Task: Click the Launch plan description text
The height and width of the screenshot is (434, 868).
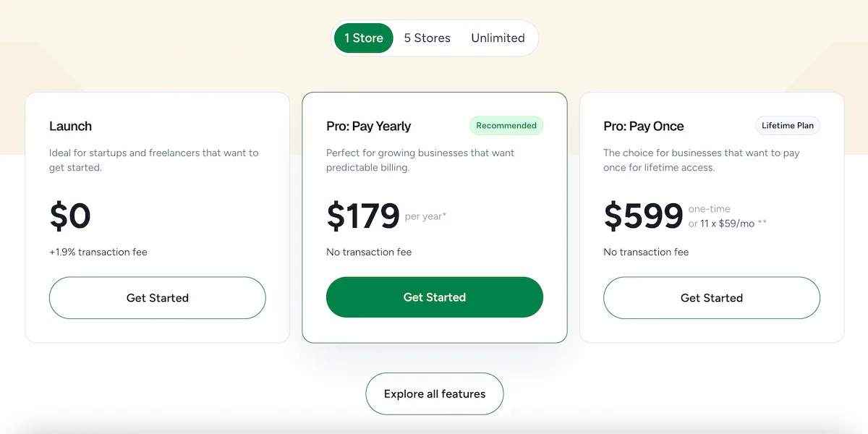Action: pyautogui.click(x=153, y=161)
